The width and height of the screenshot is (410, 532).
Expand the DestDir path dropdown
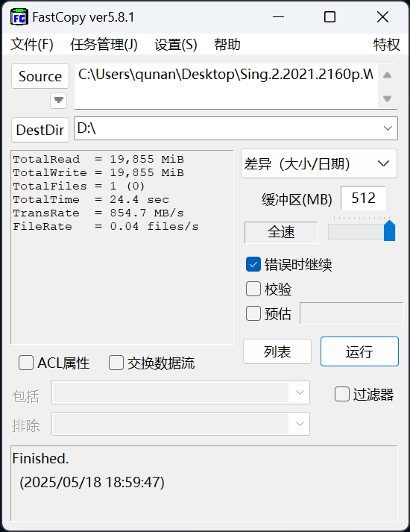pyautogui.click(x=388, y=128)
